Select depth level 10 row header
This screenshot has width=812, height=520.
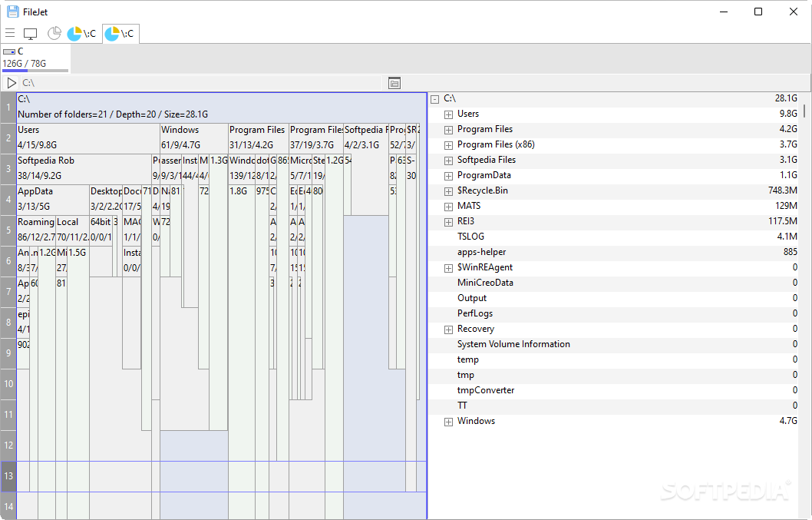pyautogui.click(x=8, y=384)
